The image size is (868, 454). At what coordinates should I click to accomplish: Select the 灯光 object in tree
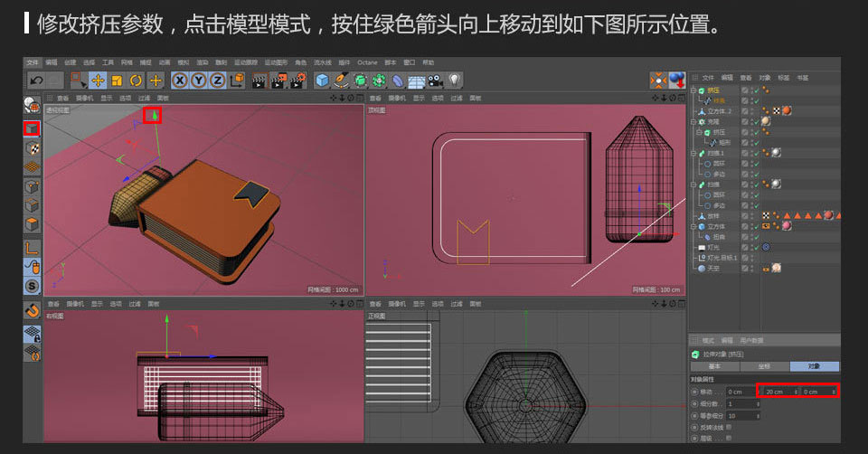pos(713,248)
